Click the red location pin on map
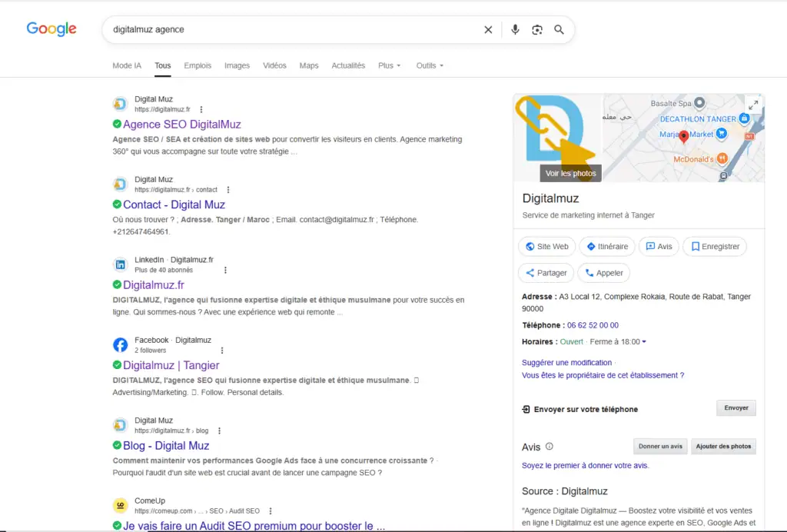This screenshot has width=787, height=532. 683,137
